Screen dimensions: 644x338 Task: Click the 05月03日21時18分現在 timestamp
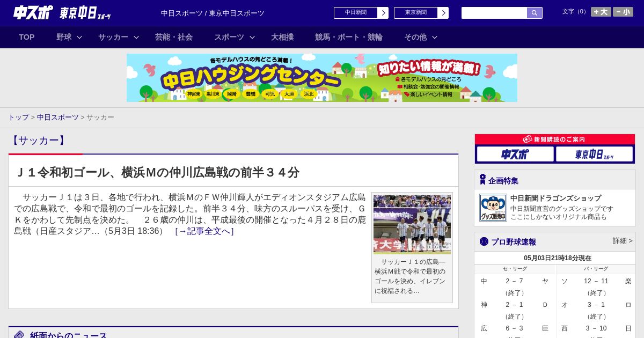558,258
